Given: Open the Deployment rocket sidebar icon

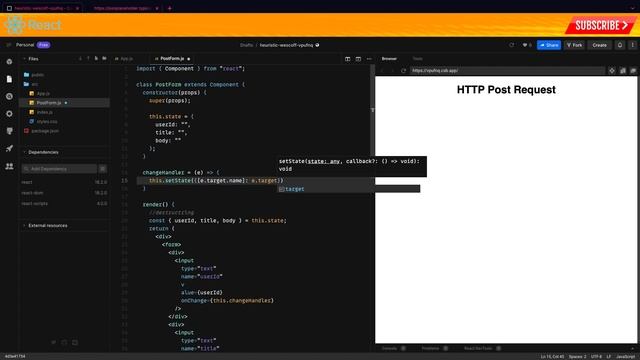Looking at the screenshot, I should (x=9, y=149).
